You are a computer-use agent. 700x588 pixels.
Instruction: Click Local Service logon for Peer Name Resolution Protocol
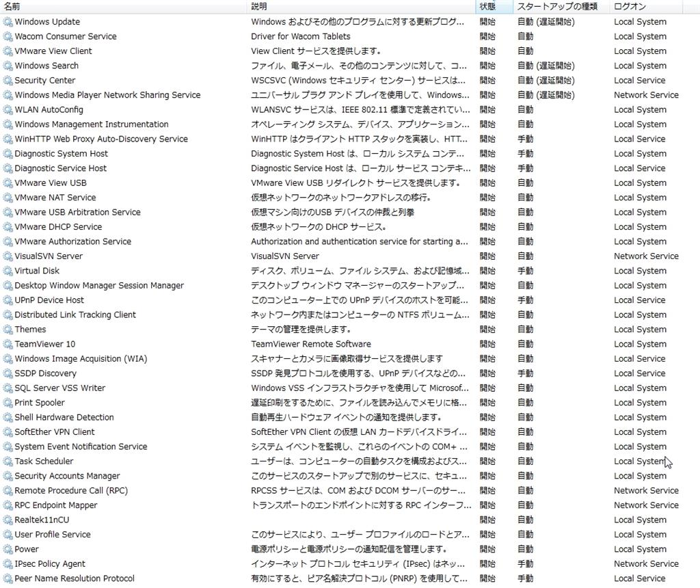639,578
